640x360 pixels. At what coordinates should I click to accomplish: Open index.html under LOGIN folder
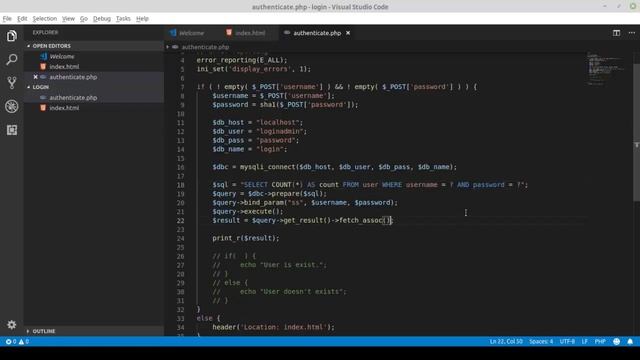[x=64, y=108]
